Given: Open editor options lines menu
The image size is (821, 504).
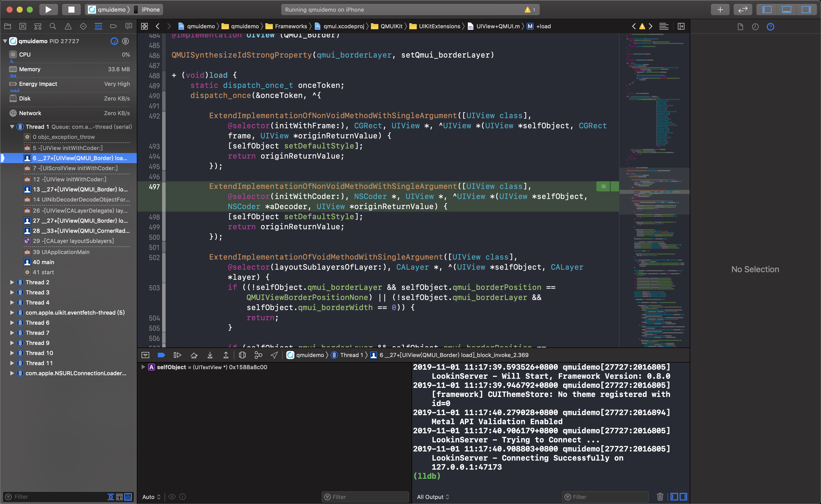Looking at the screenshot, I should (x=664, y=26).
